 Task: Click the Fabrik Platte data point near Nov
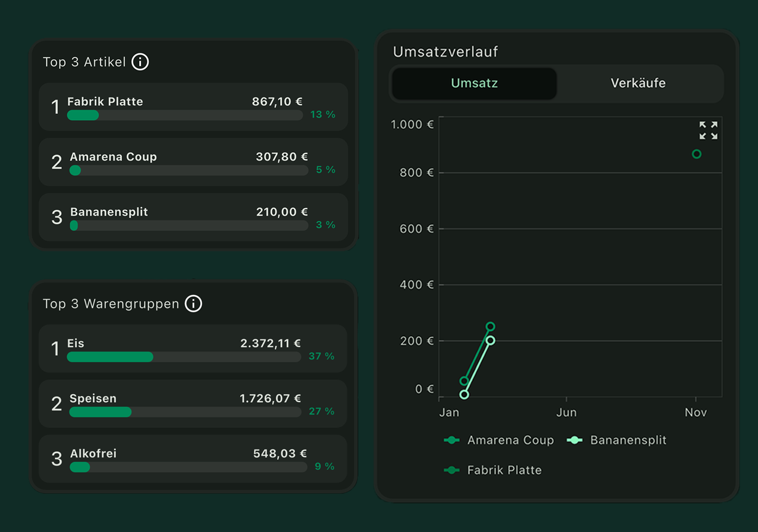(x=696, y=154)
